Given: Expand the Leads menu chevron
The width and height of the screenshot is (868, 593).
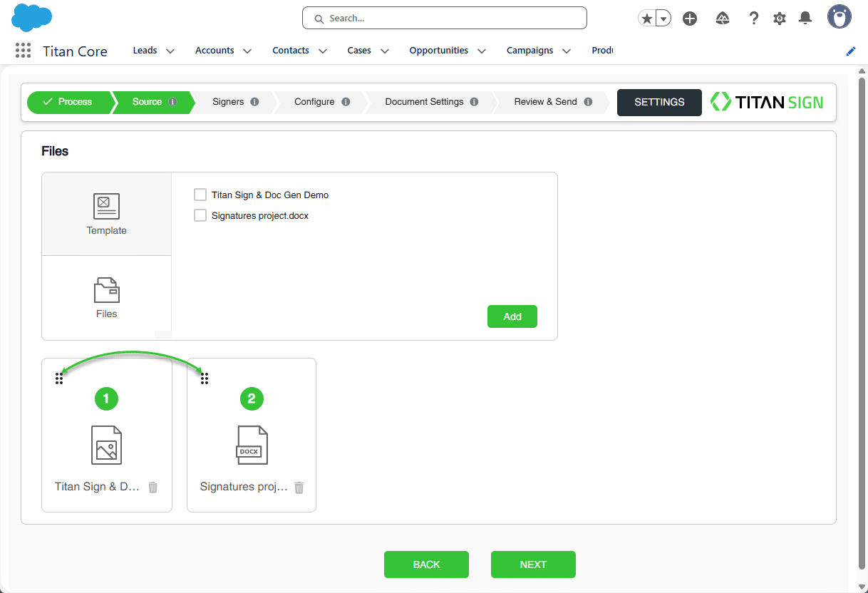Looking at the screenshot, I should coord(170,51).
